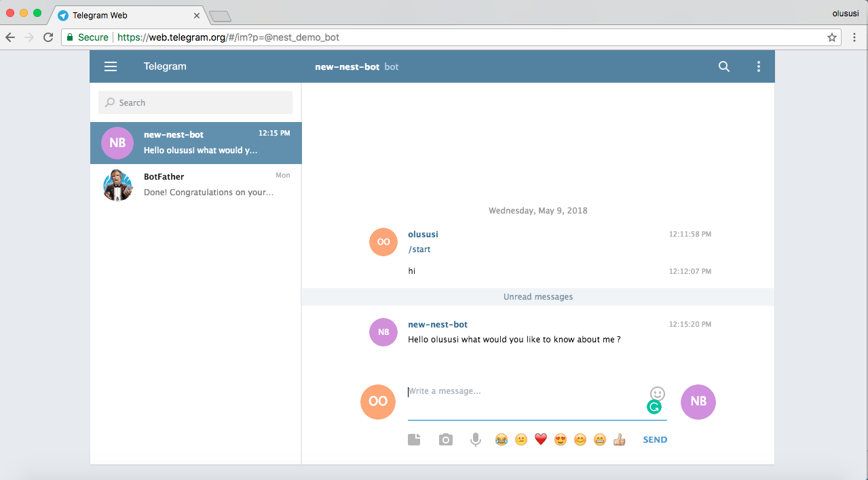Click the 12:11:58 PM timestamp
868x480 pixels.
(x=690, y=235)
